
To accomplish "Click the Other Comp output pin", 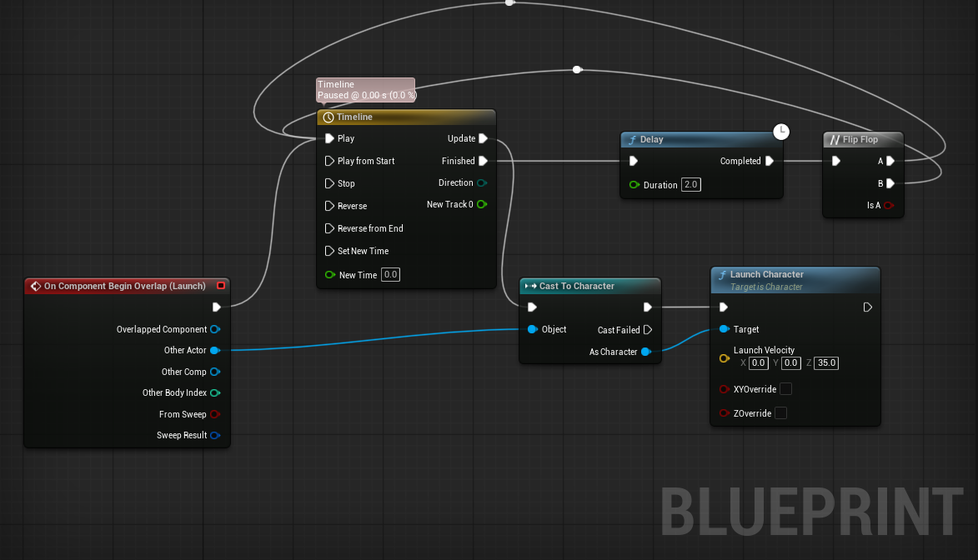I will (x=215, y=372).
